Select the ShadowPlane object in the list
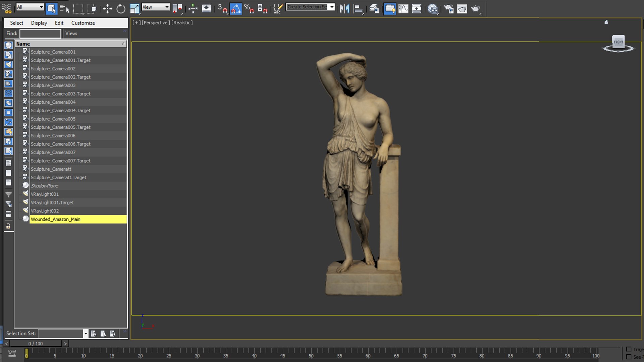Screen dimensions: 644x362 tap(44, 186)
